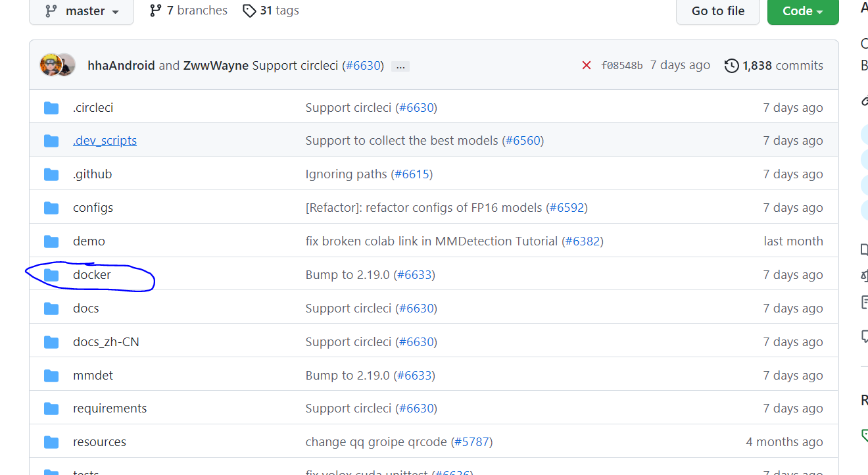Expand the green Code dropdown
Viewport: 868px width, 475px height.
pos(802,11)
